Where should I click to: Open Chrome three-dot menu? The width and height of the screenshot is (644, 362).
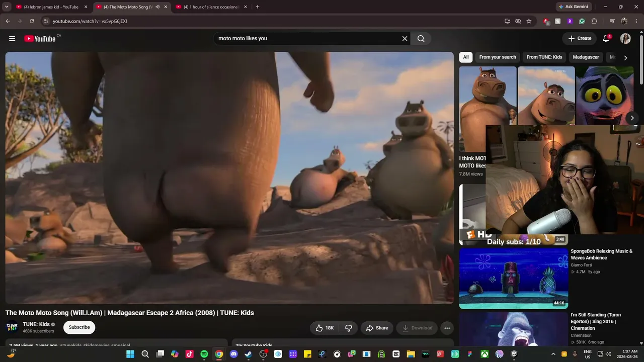point(636,21)
